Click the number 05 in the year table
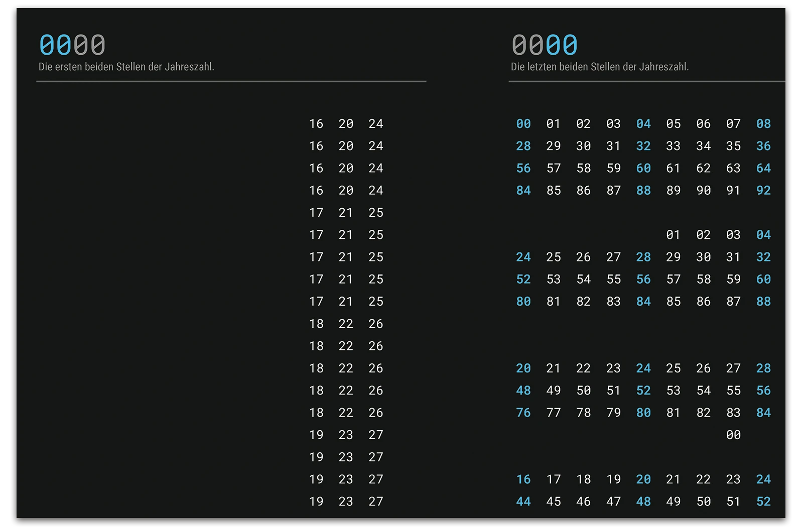 pos(673,124)
